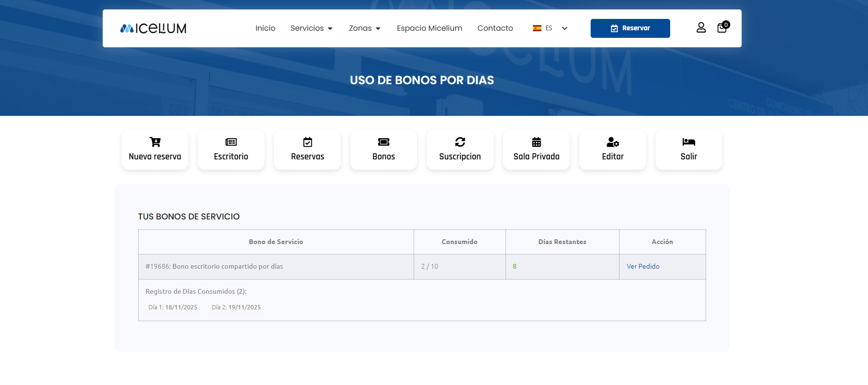The image size is (868, 385).
Task: Expand the Zonas dropdown menu
Action: tap(364, 28)
